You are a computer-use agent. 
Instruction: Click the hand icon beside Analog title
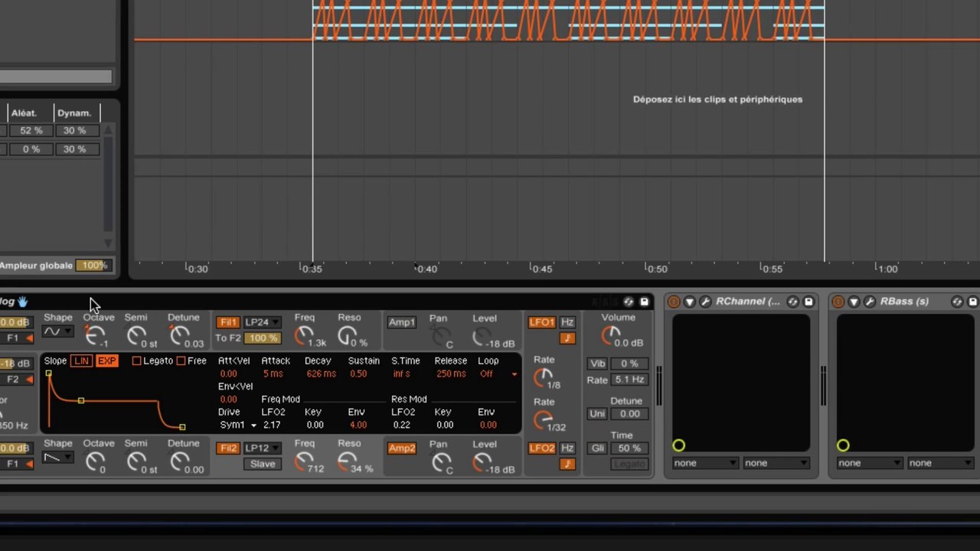(23, 302)
